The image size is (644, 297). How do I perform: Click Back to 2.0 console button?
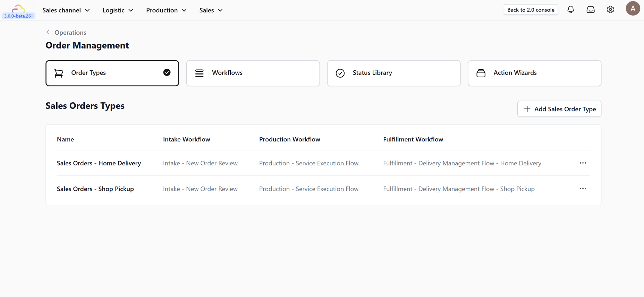[531, 10]
